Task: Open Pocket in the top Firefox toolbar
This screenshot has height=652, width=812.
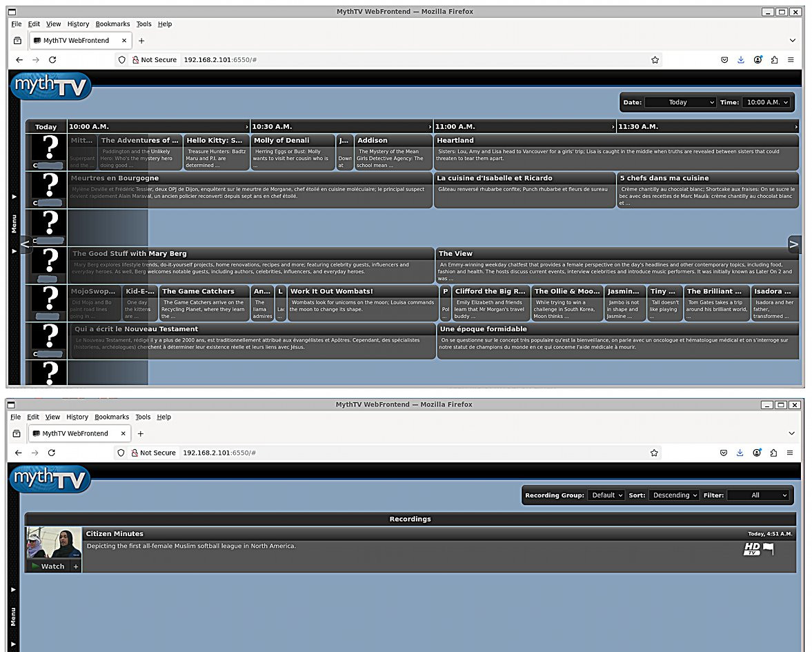Action: [x=724, y=59]
